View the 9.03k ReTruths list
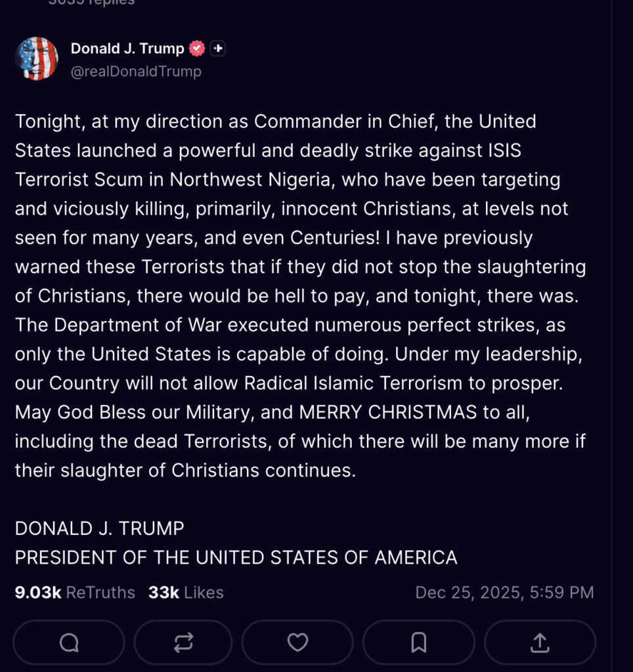The image size is (633, 672). click(x=75, y=593)
